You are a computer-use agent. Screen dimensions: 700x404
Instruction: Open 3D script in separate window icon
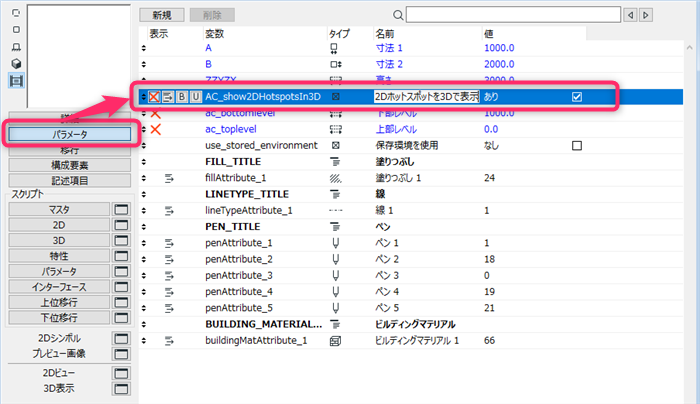pyautogui.click(x=121, y=241)
